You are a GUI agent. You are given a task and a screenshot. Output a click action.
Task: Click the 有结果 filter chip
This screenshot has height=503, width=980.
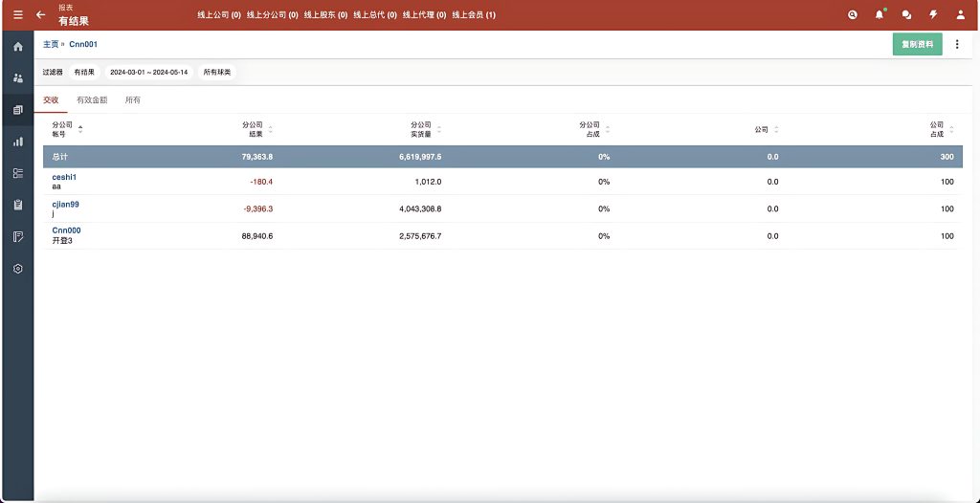(x=84, y=72)
